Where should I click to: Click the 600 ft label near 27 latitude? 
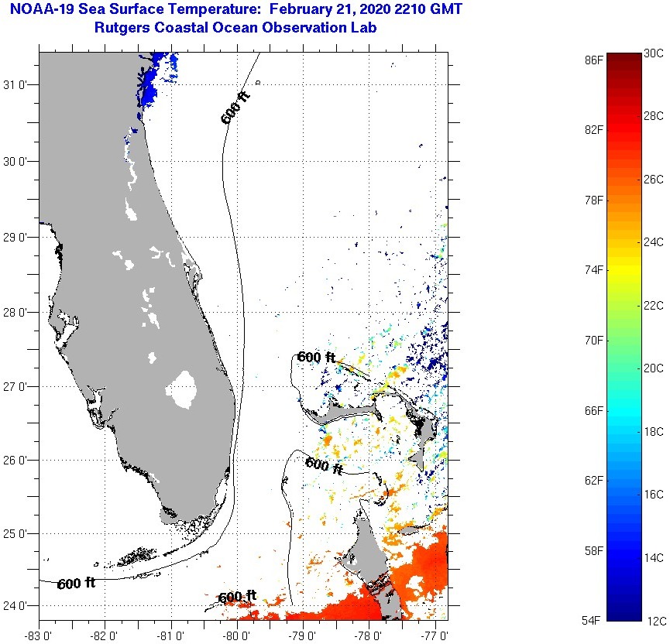tap(316, 358)
